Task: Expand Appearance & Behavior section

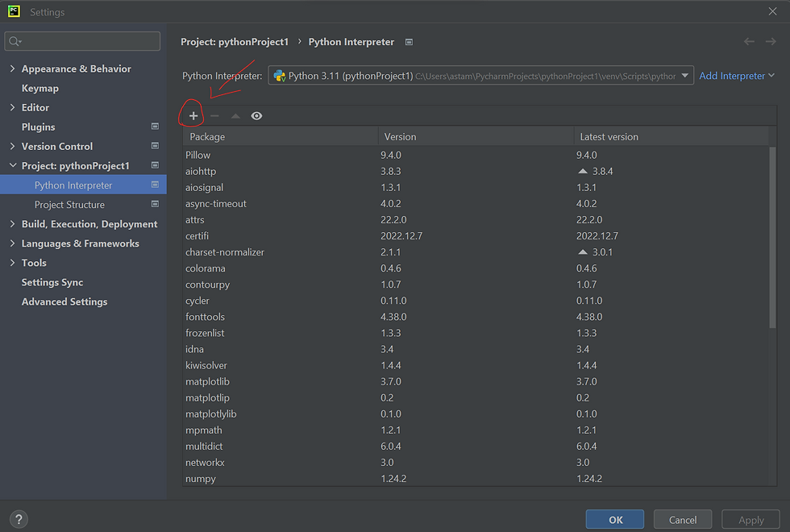Action: tap(13, 69)
